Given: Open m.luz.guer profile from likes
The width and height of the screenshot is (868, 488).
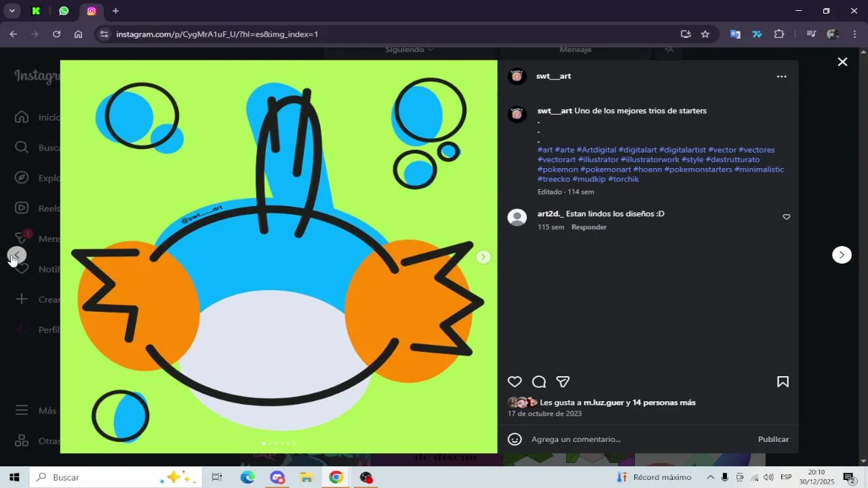Looking at the screenshot, I should coord(604,403).
